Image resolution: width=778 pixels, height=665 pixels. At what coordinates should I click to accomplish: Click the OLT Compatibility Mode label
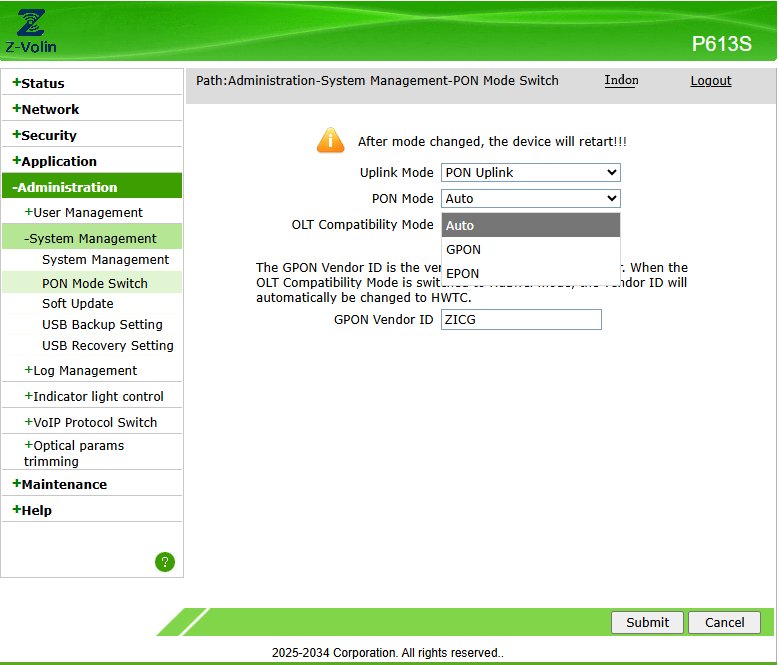click(x=362, y=224)
